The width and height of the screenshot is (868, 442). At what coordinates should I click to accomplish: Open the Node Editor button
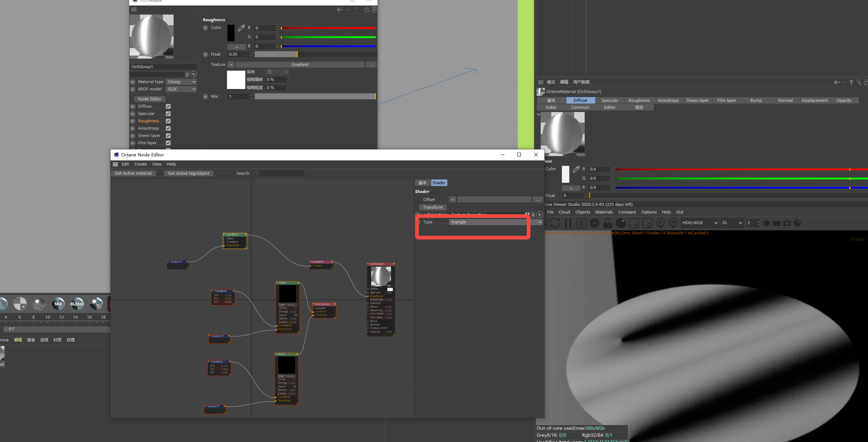149,99
